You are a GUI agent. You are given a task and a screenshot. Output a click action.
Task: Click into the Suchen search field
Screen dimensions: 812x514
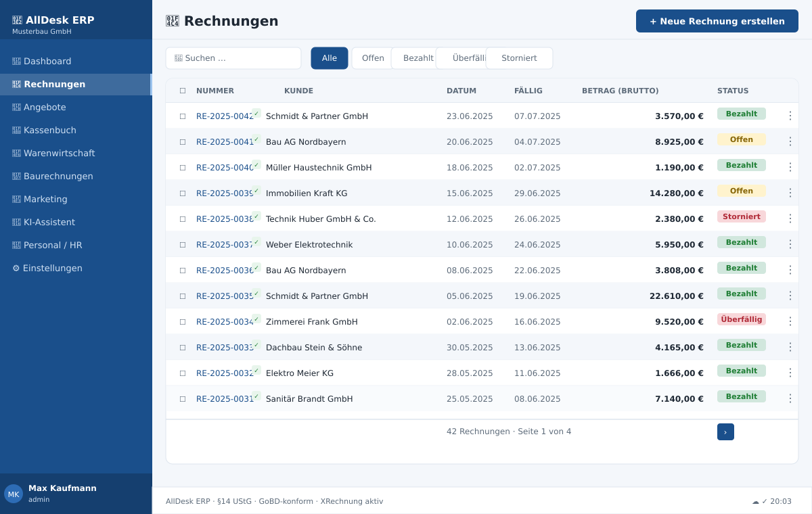click(233, 58)
